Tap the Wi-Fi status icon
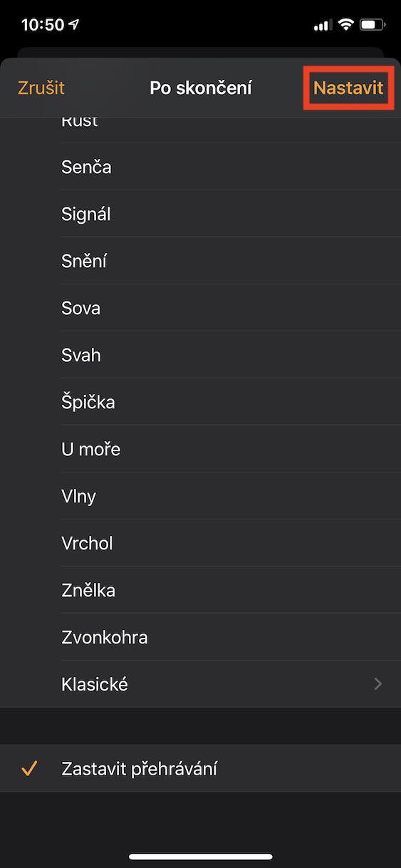Viewport: 401px width, 868px height. tap(346, 25)
